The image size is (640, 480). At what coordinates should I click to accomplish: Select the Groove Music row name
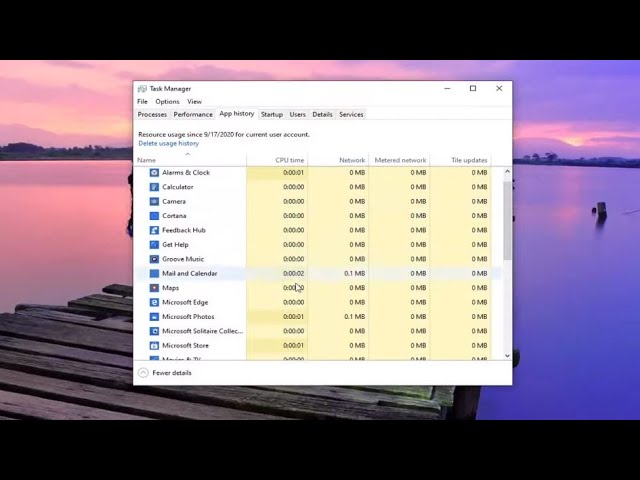pyautogui.click(x=183, y=259)
